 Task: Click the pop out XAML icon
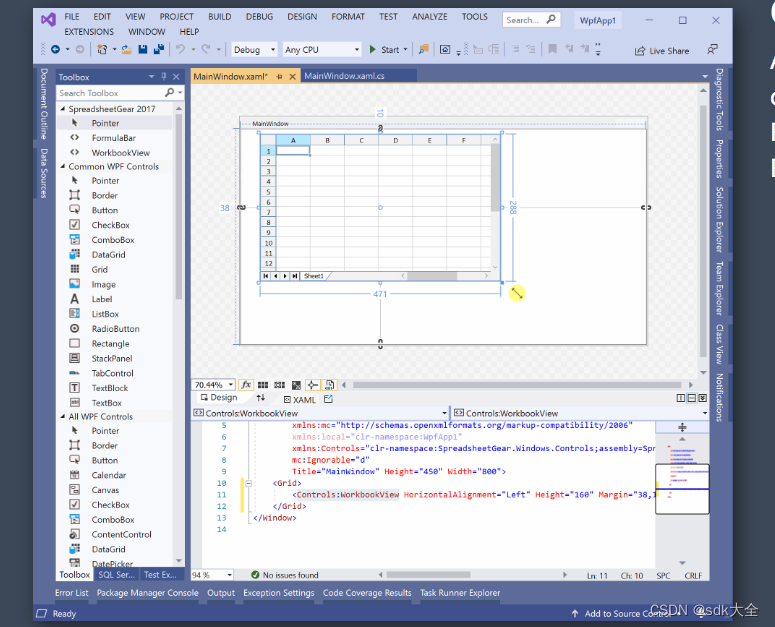[x=328, y=399]
